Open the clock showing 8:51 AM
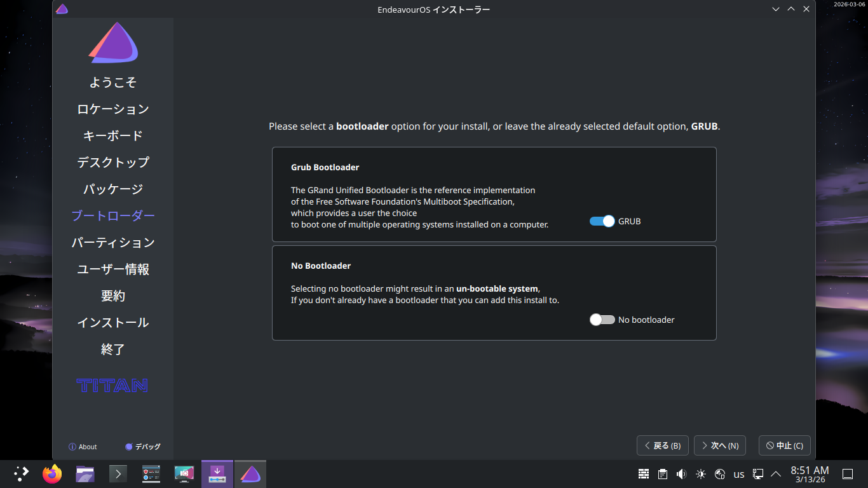The width and height of the screenshot is (868, 488). 810,474
